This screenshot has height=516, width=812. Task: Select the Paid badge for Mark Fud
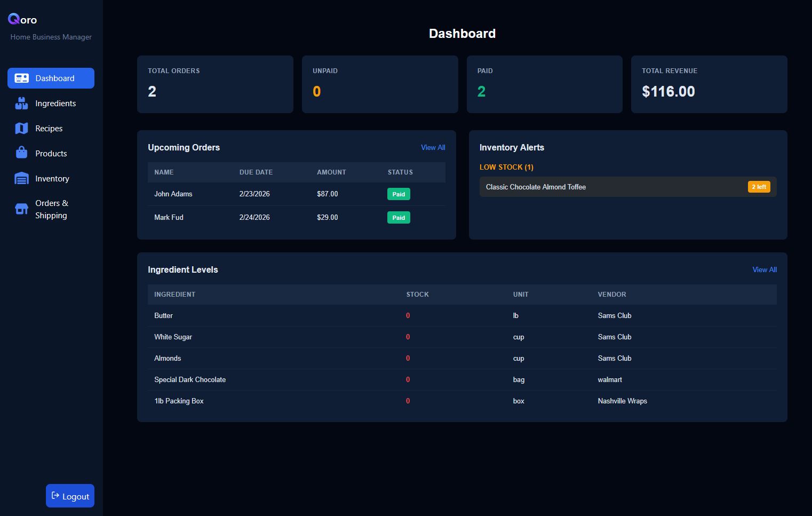399,218
